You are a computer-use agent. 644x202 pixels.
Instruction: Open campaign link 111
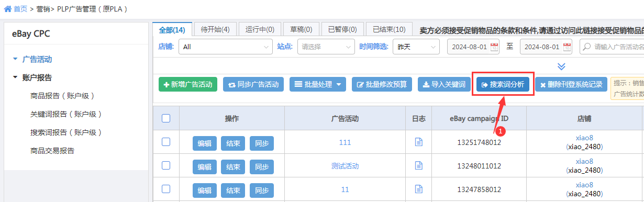[345, 142]
